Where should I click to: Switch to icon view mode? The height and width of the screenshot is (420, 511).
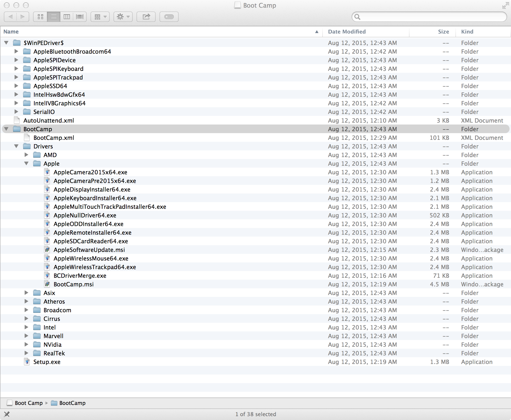(40, 17)
